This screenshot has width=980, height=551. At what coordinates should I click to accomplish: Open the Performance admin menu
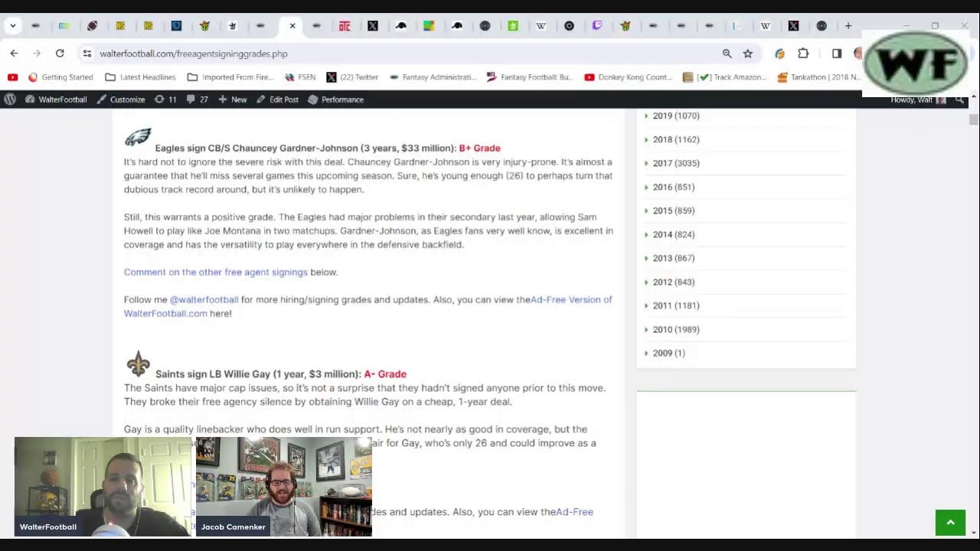coord(335,99)
